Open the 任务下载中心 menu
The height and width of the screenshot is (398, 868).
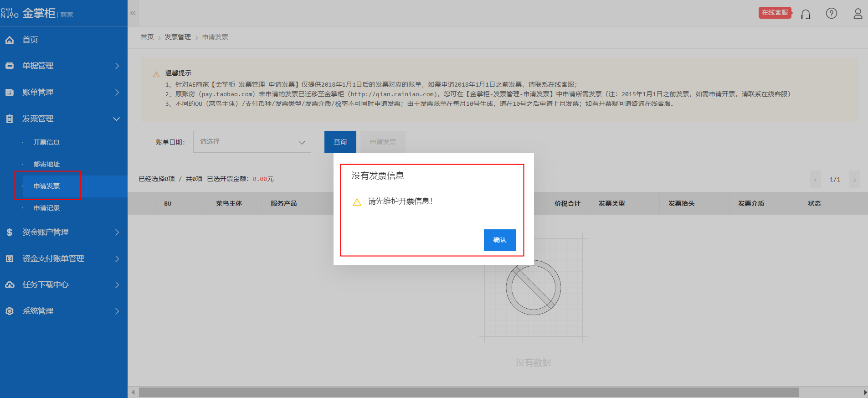coord(46,284)
